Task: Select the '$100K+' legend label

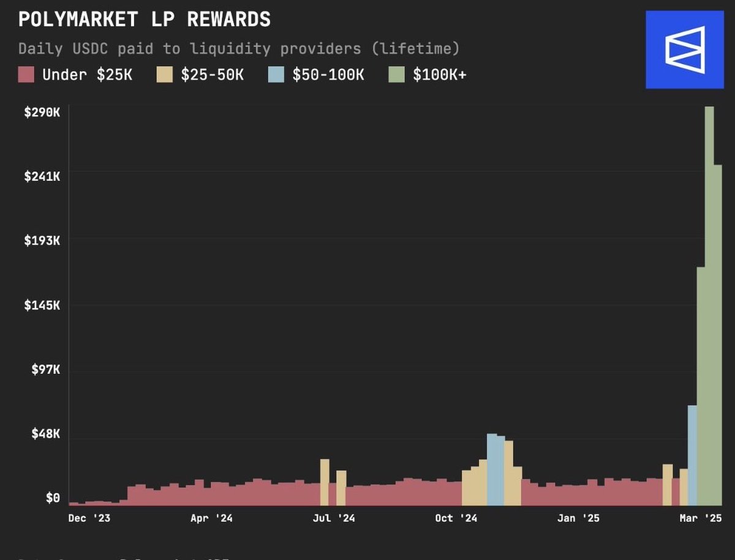Action: (x=439, y=75)
